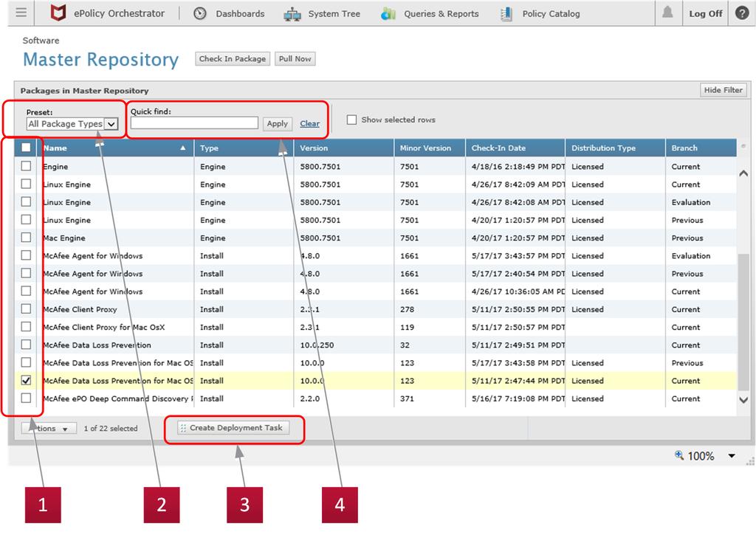Click the vertical scrollbar thumb of the table

coord(743,320)
